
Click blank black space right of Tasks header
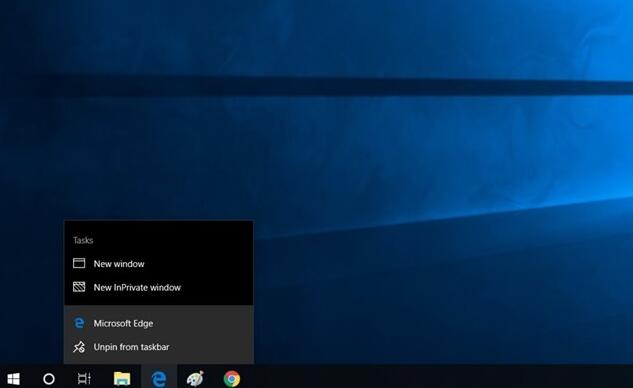pos(174,240)
